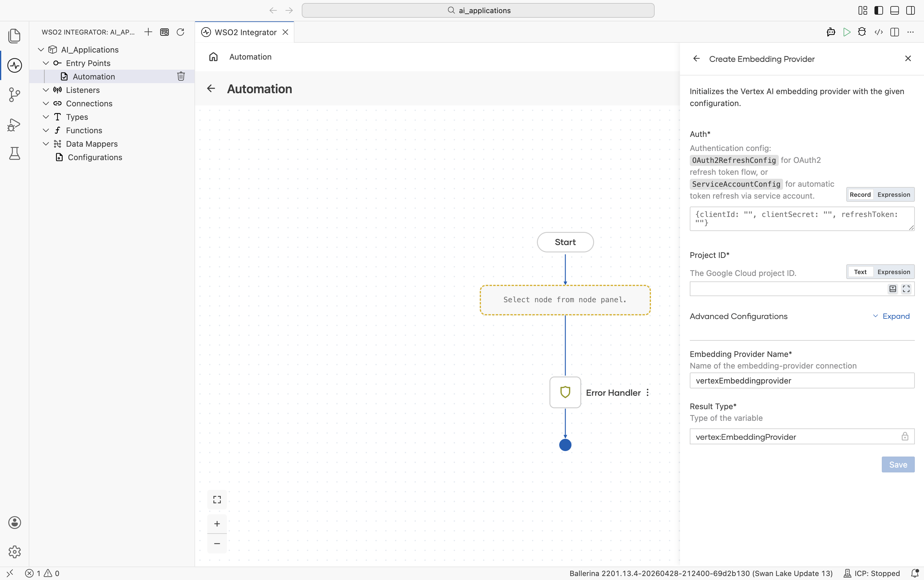Screen dimensions: 924x580
Task: Switch Auth input to Expression mode
Action: click(x=894, y=194)
